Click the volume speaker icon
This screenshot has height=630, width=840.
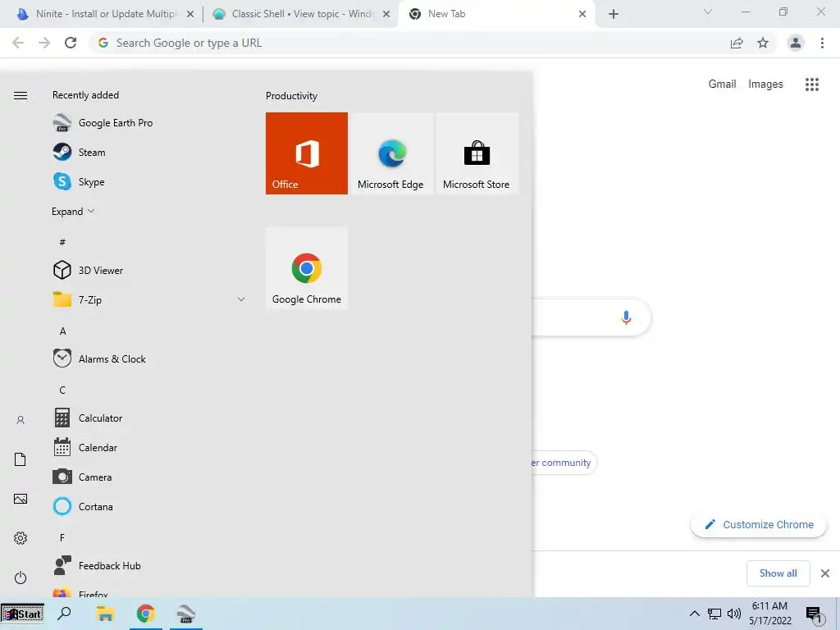[734, 614]
